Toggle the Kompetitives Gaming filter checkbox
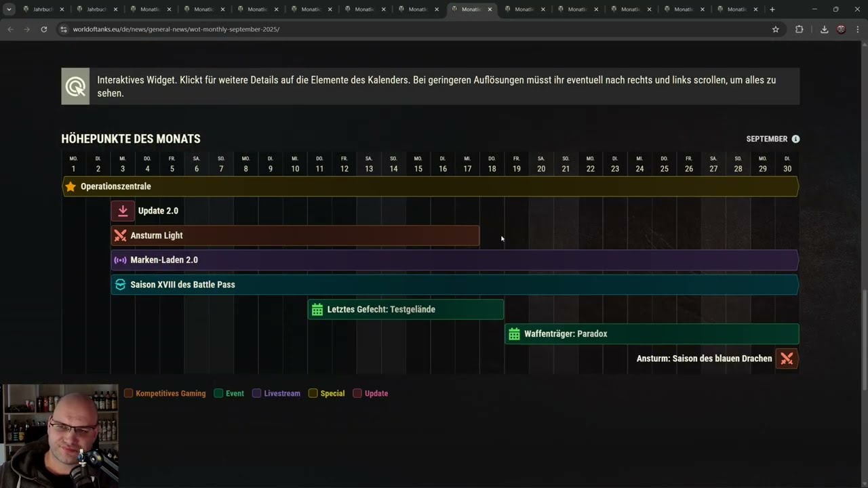Screen dimensions: 868x488 [129, 393]
